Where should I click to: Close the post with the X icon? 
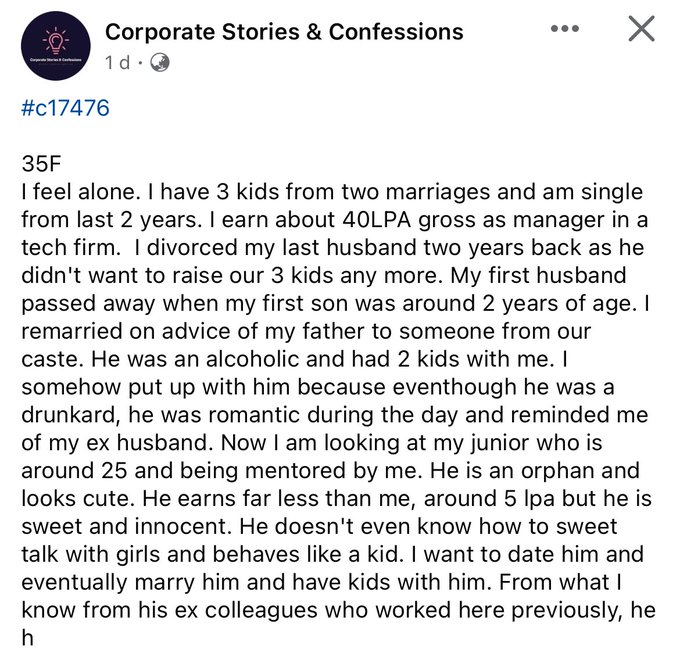[x=641, y=29]
